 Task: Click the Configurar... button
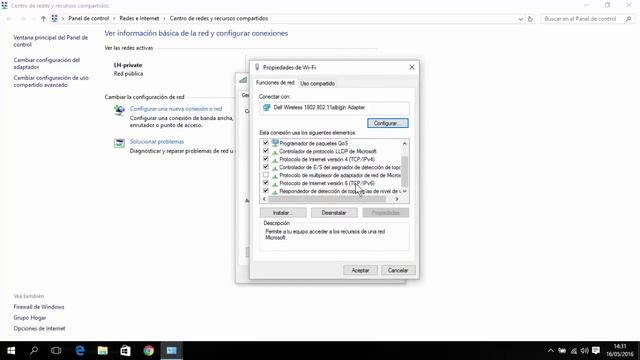(387, 123)
